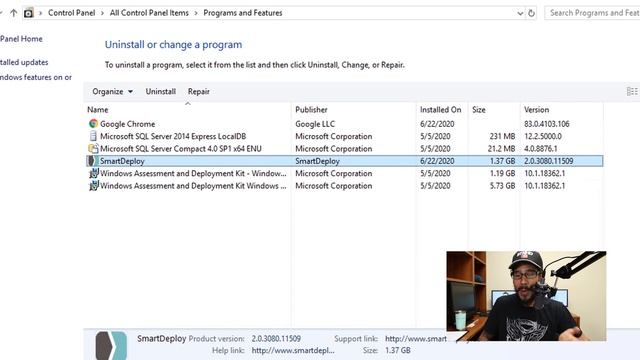
Task: Sort the list by Publisher column
Action: pyautogui.click(x=311, y=110)
